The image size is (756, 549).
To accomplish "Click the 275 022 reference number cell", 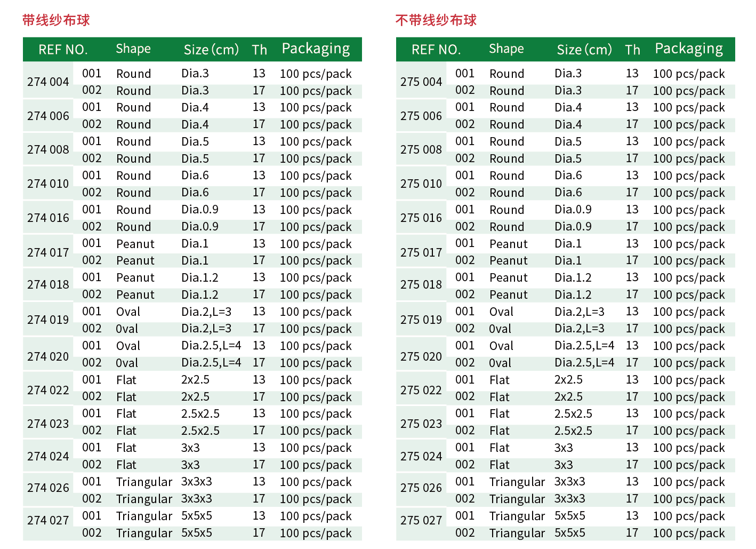I will [x=421, y=390].
